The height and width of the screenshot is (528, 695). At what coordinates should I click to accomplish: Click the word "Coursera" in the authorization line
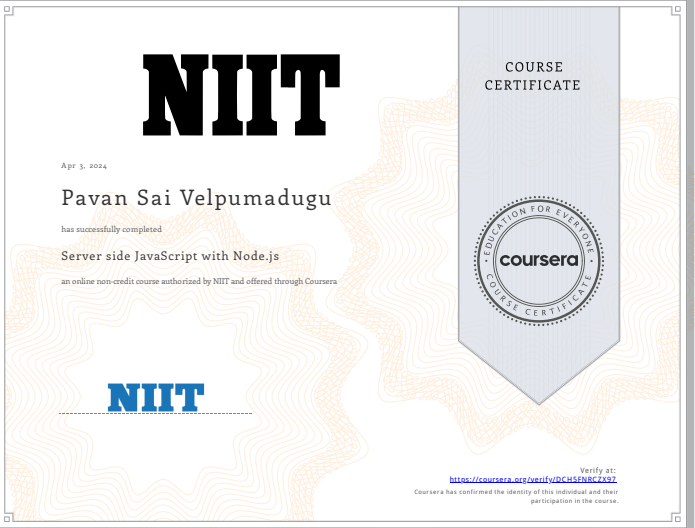319,282
